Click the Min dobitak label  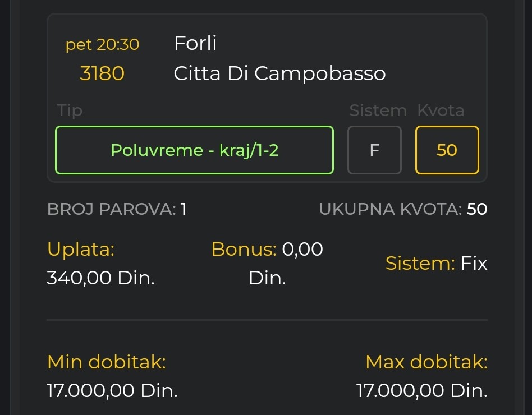click(106, 362)
